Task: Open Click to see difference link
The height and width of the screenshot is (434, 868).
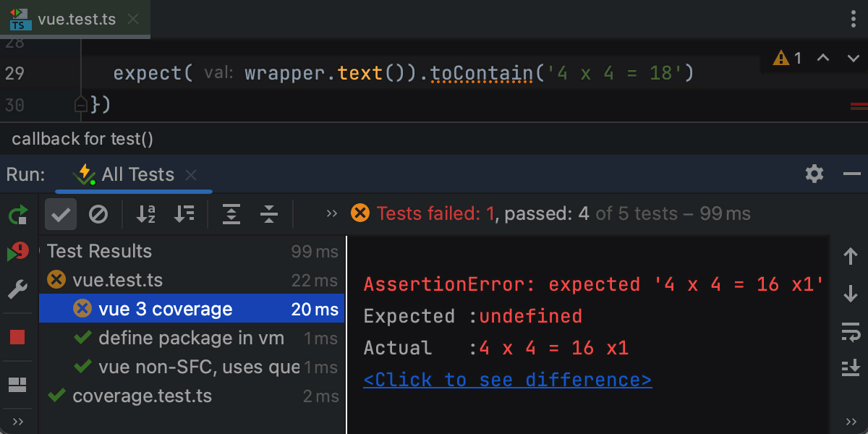Action: (507, 379)
